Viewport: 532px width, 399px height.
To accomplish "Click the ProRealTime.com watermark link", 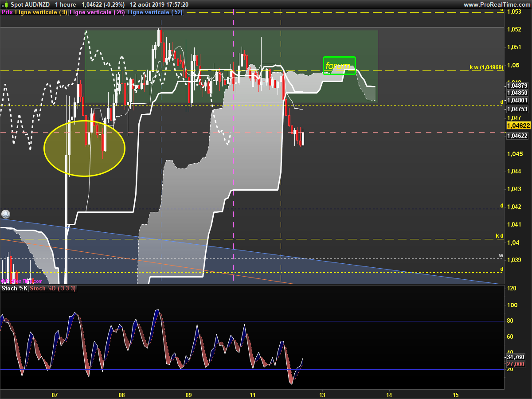I will pos(22,281).
